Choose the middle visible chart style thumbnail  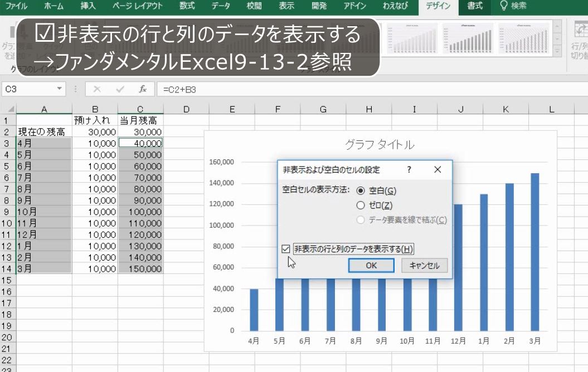click(x=468, y=38)
